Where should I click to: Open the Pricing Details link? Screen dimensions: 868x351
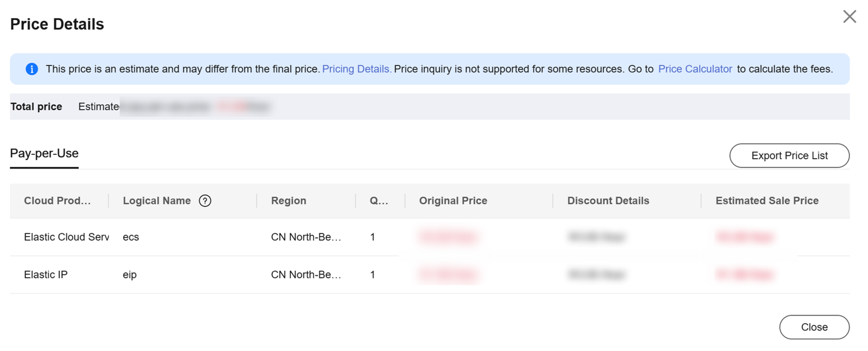356,69
